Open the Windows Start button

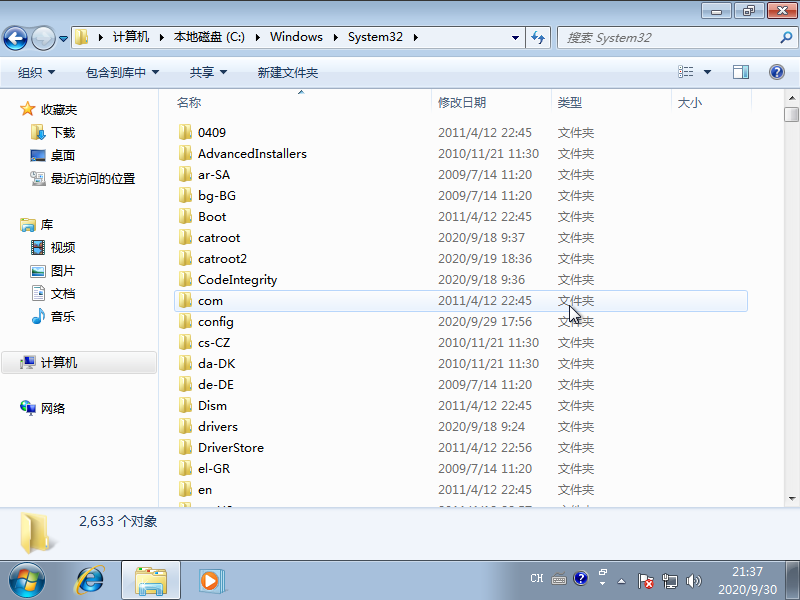[27, 579]
